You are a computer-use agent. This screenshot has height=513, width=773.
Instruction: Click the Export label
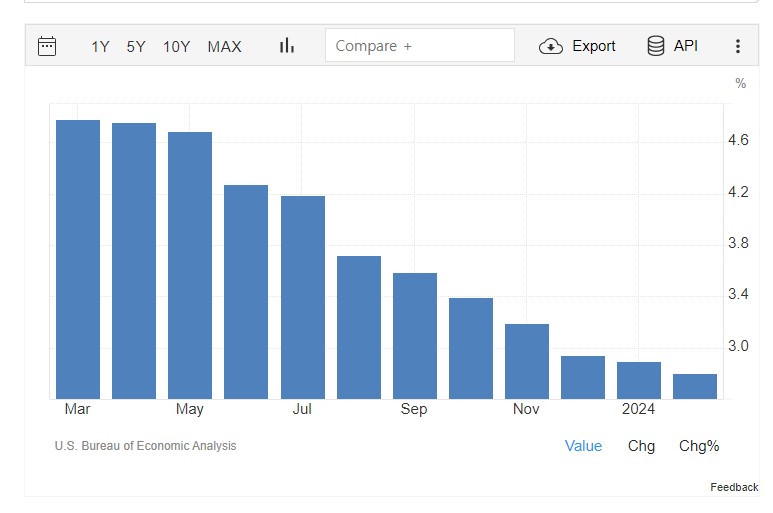click(594, 46)
